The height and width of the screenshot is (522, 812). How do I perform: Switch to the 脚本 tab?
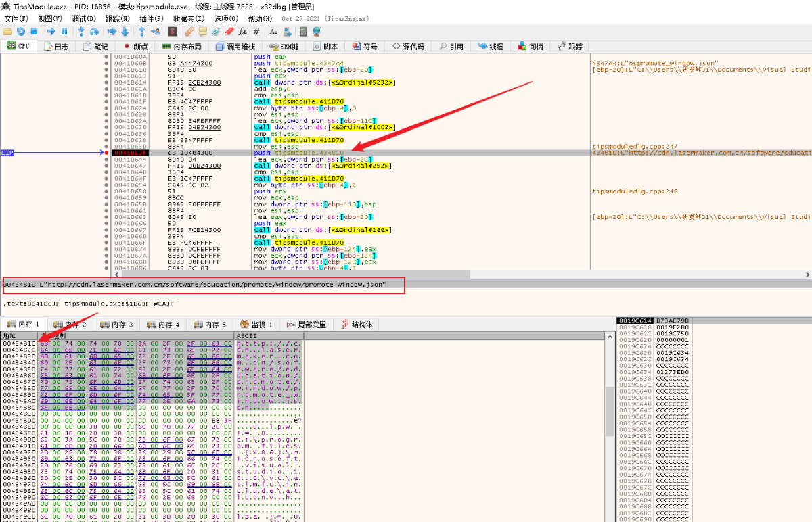coord(324,46)
